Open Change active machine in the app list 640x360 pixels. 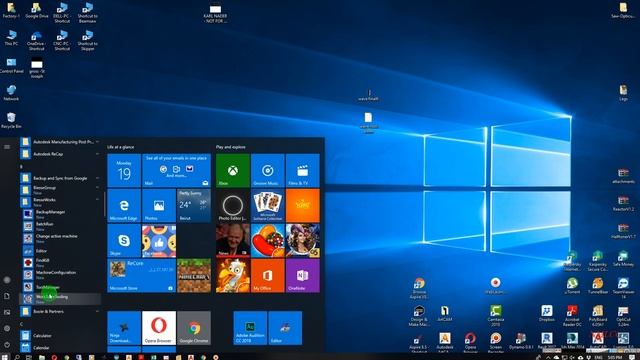[x=60, y=238]
